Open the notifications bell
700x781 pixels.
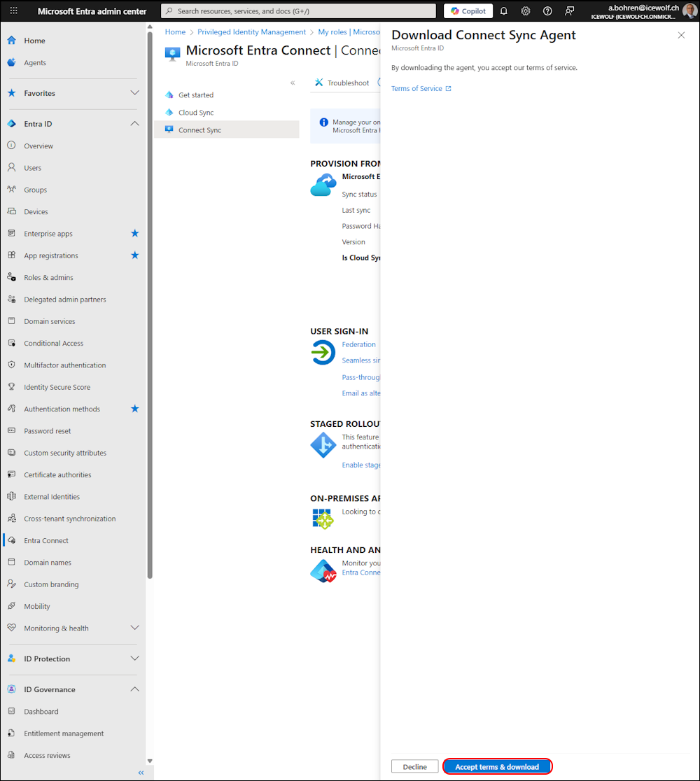[x=504, y=11]
